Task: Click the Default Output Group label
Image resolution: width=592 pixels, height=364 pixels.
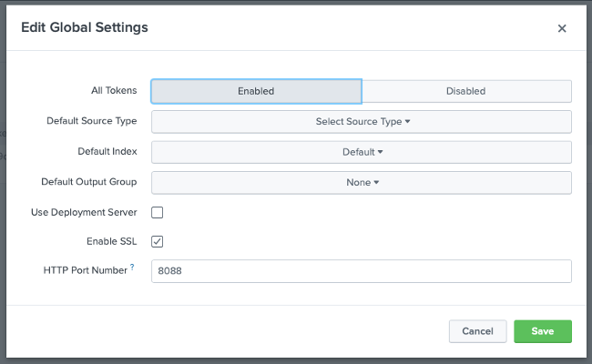Action: 88,181
